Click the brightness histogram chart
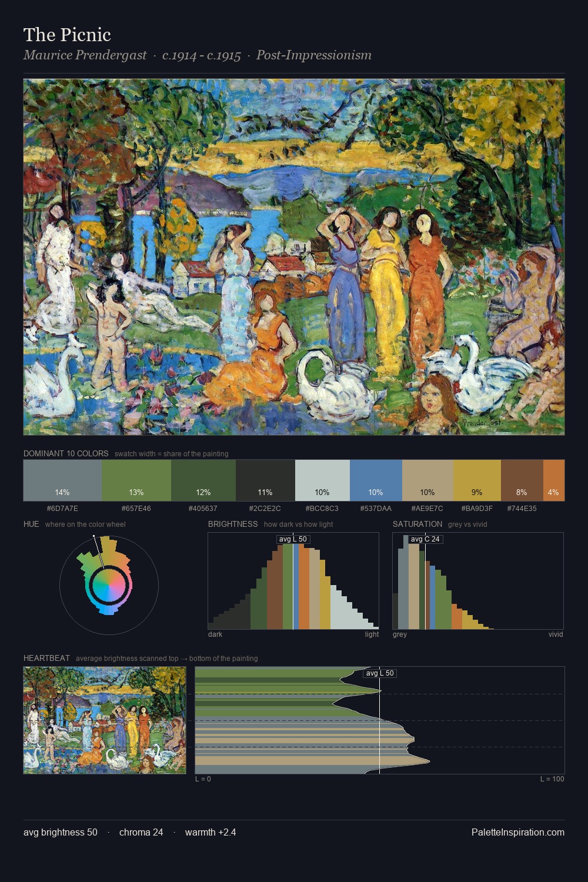Viewport: 588px width, 882px height. tap(293, 581)
